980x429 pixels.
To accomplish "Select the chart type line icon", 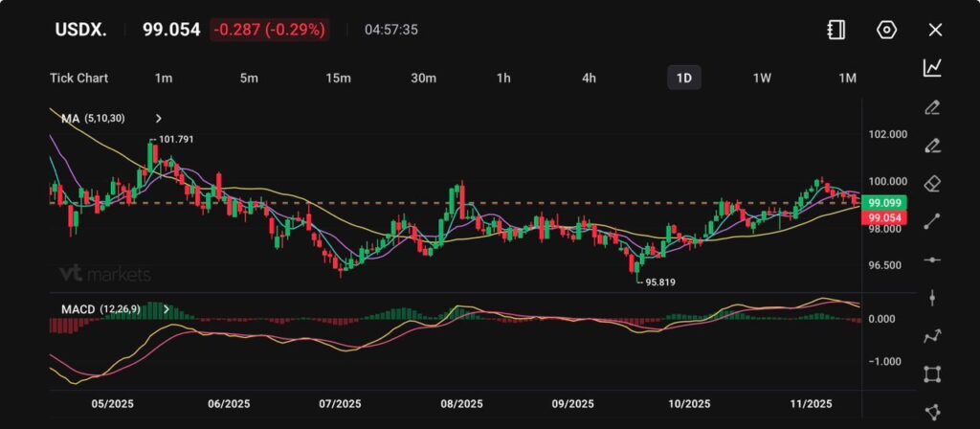I will [x=932, y=67].
